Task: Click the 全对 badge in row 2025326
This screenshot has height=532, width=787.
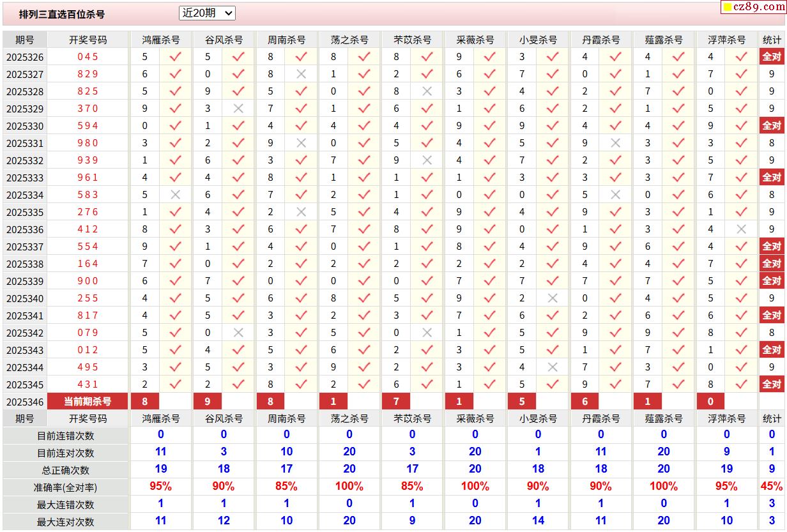Action: (772, 57)
